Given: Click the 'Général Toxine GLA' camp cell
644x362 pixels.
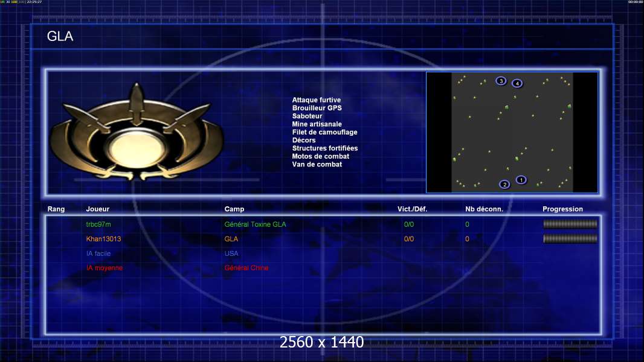Looking at the screenshot, I should point(255,224).
